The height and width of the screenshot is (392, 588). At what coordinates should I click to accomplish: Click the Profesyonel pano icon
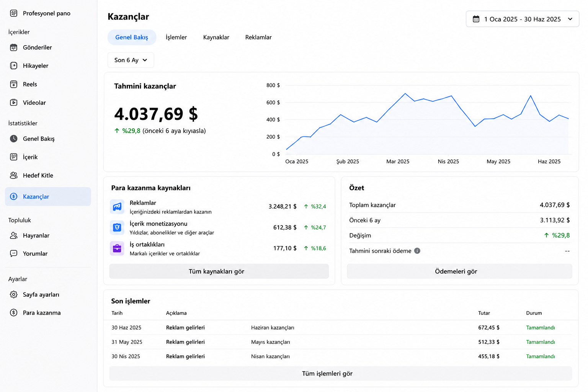14,13
